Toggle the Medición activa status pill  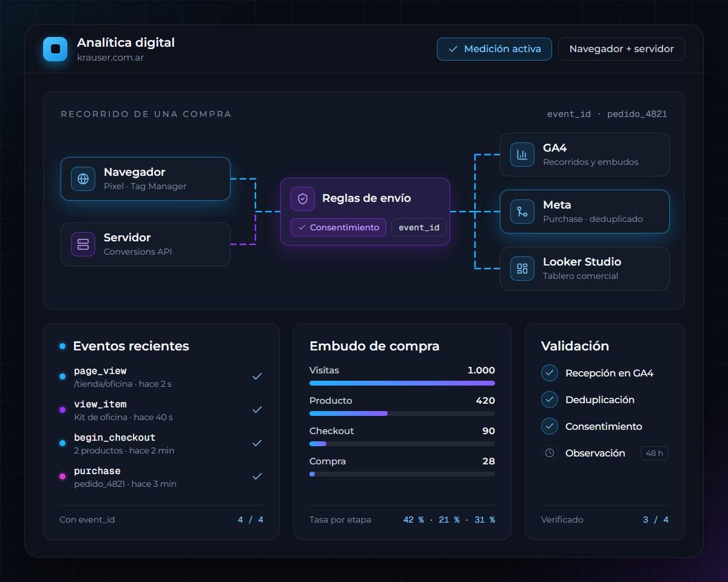[x=494, y=49]
